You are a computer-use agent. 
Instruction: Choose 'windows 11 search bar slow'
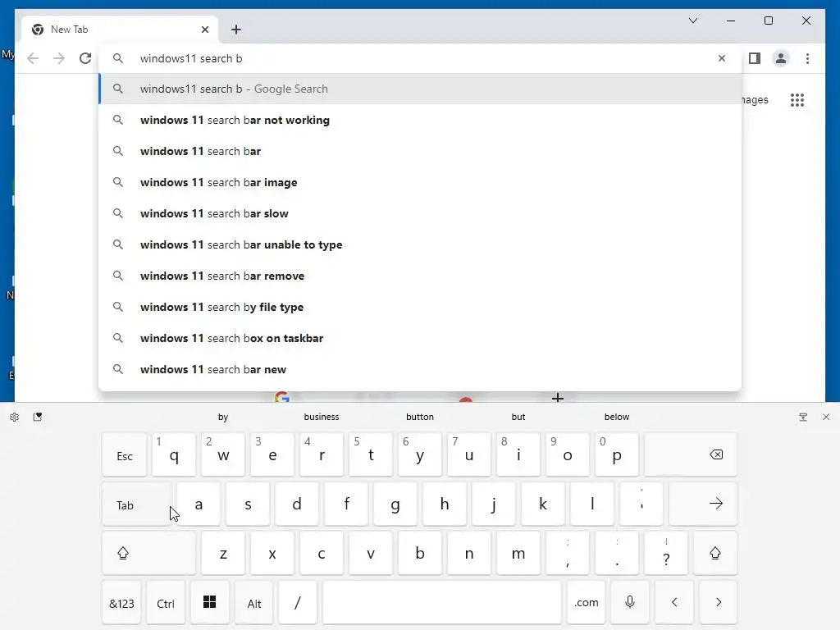421,213
